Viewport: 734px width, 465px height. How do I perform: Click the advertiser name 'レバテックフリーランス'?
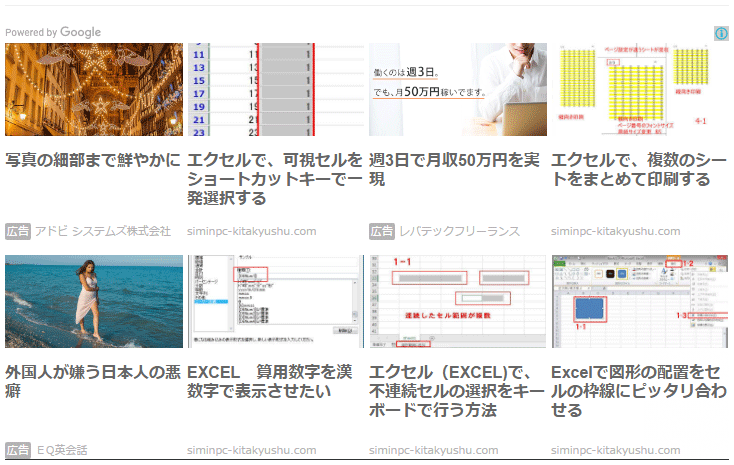pos(460,231)
